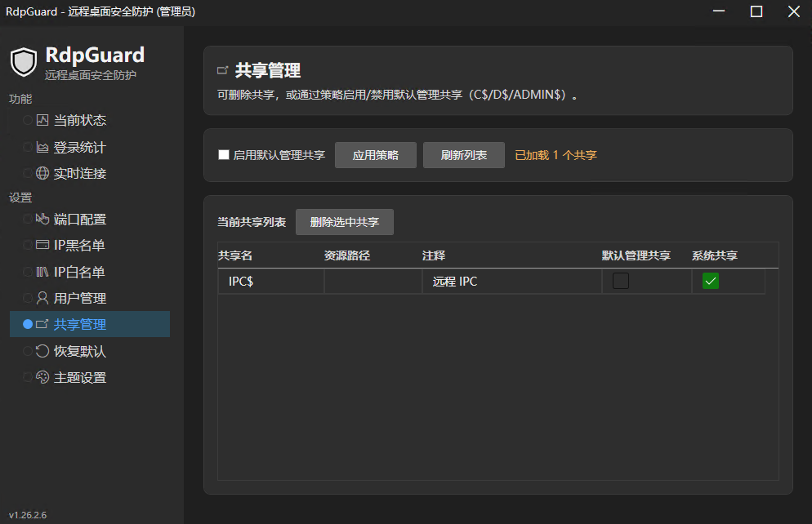
Task: Click the 删除选中共享 button
Action: [345, 222]
